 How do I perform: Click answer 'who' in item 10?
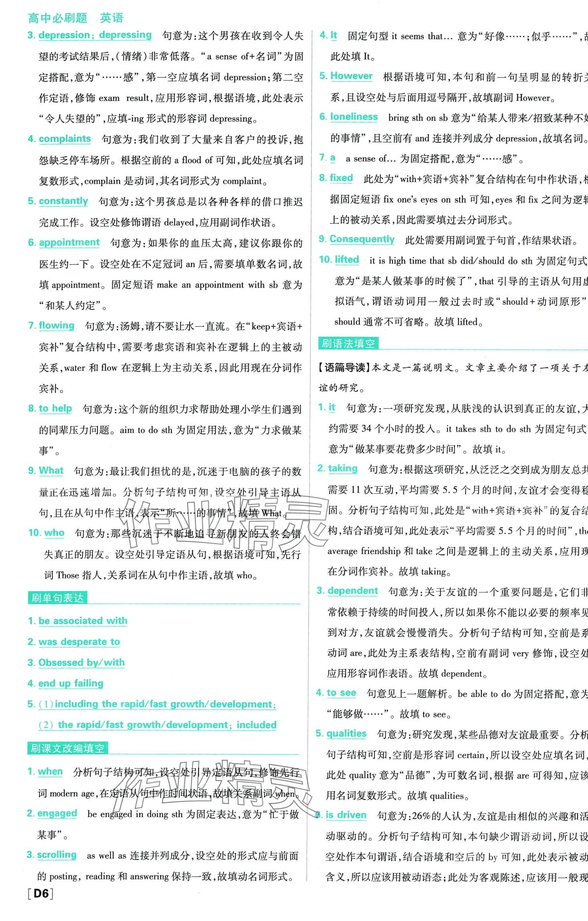click(x=54, y=533)
